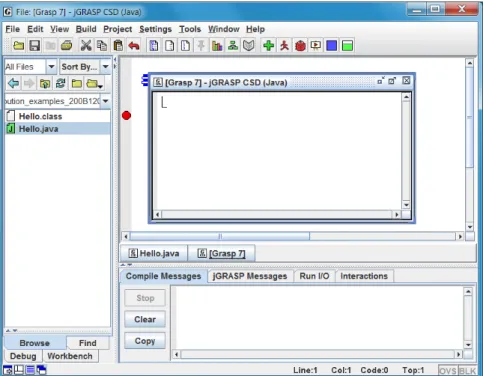This screenshot has height=376, width=483.
Task: Click the Number Lines page icon
Action: pyautogui.click(x=186, y=45)
